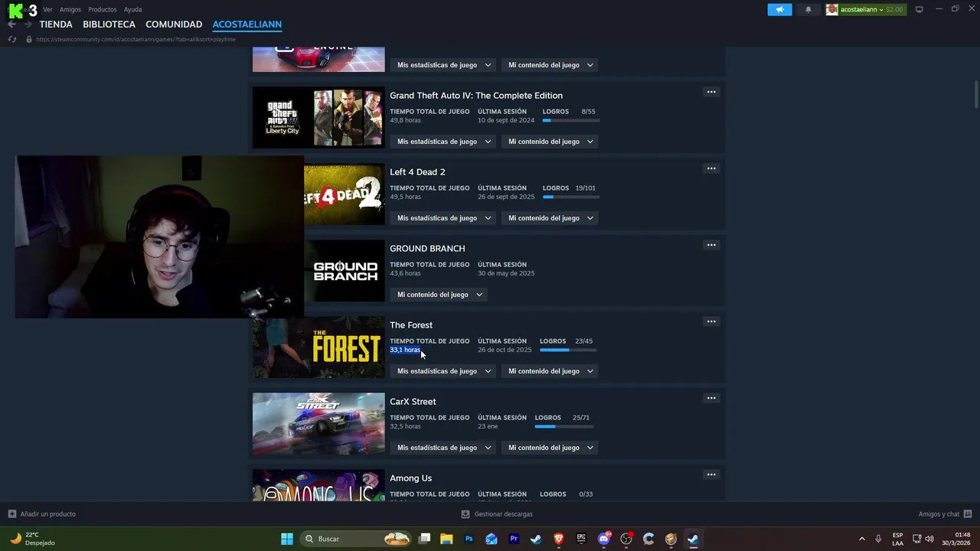Open Brave browser from the taskbar
The image size is (980, 551).
point(558,539)
